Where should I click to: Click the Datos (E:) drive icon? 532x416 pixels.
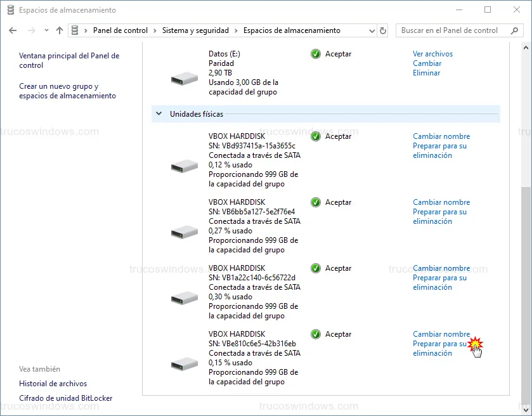click(185, 79)
